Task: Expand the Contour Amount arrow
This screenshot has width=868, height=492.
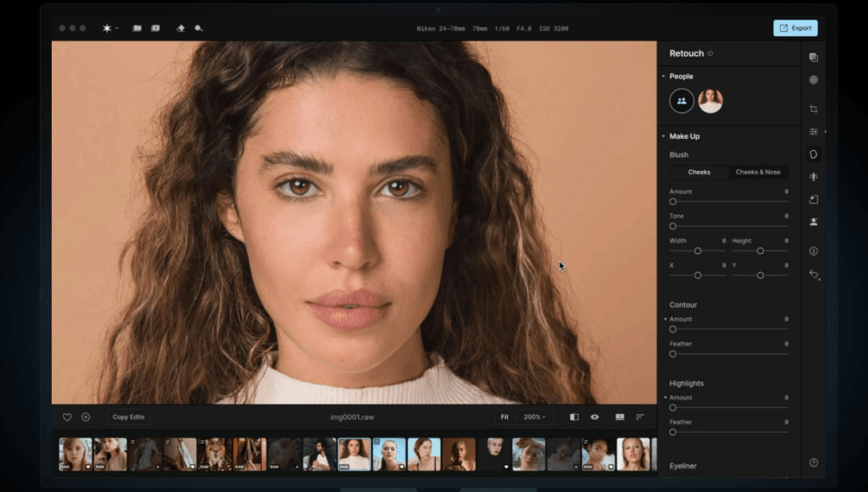Action: [x=665, y=319]
